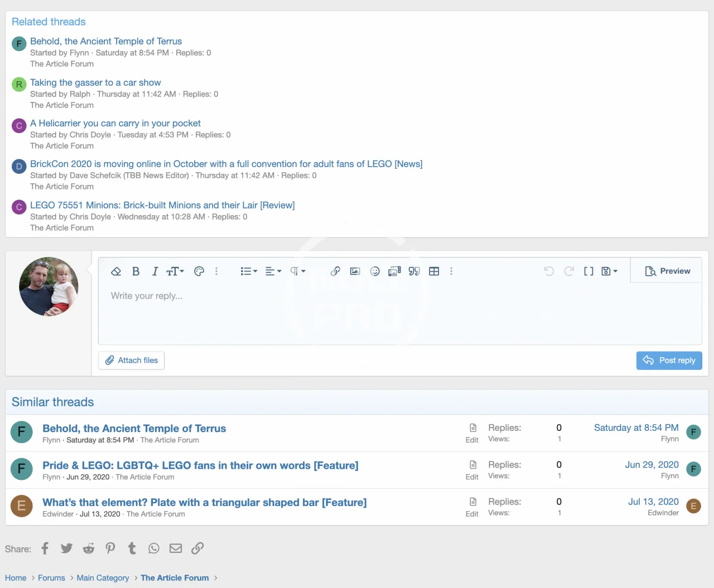Click in the Write your reply field
Viewport: 714px width, 588px height.
point(399,312)
